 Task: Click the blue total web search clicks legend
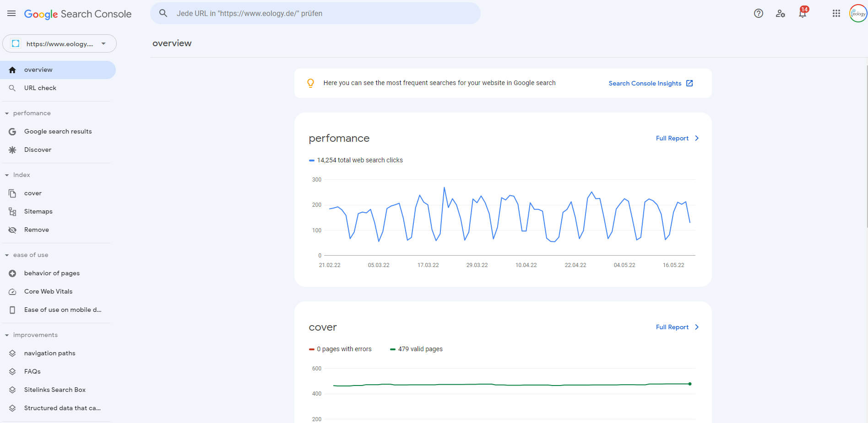pos(356,160)
